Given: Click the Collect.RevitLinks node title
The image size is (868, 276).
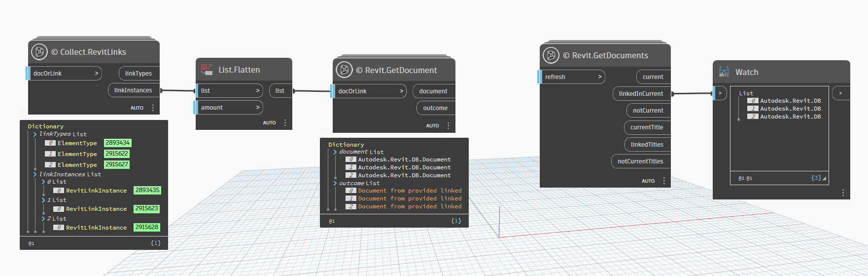Looking at the screenshot, I should coord(89,52).
